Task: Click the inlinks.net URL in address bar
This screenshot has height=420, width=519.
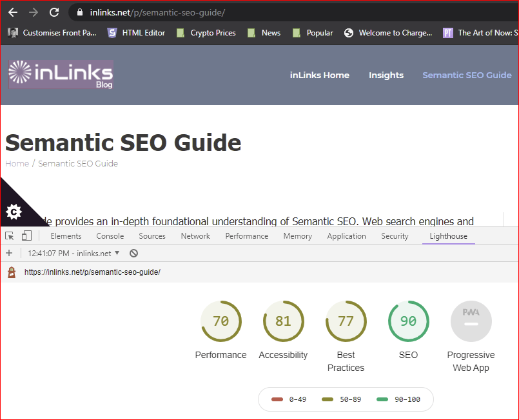Action: (157, 13)
